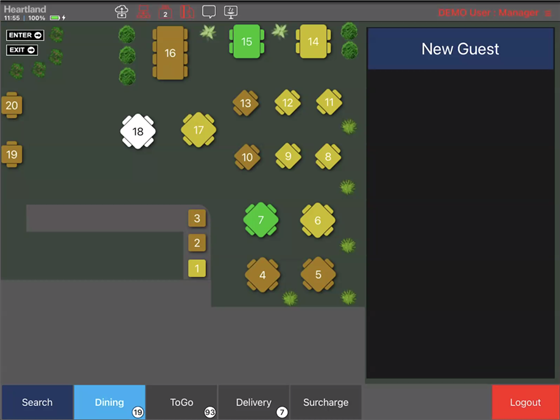Select bar seat 3
560x420 pixels.
197,218
